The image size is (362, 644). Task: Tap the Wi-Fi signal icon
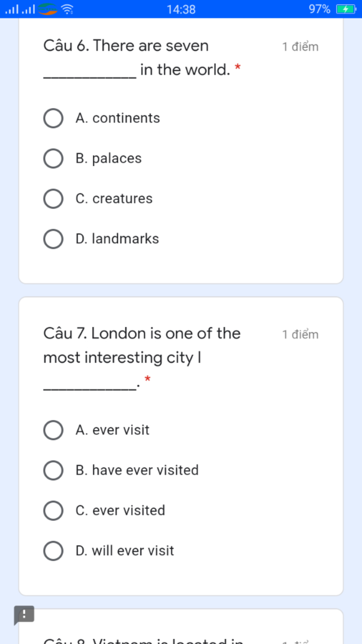pos(67,9)
